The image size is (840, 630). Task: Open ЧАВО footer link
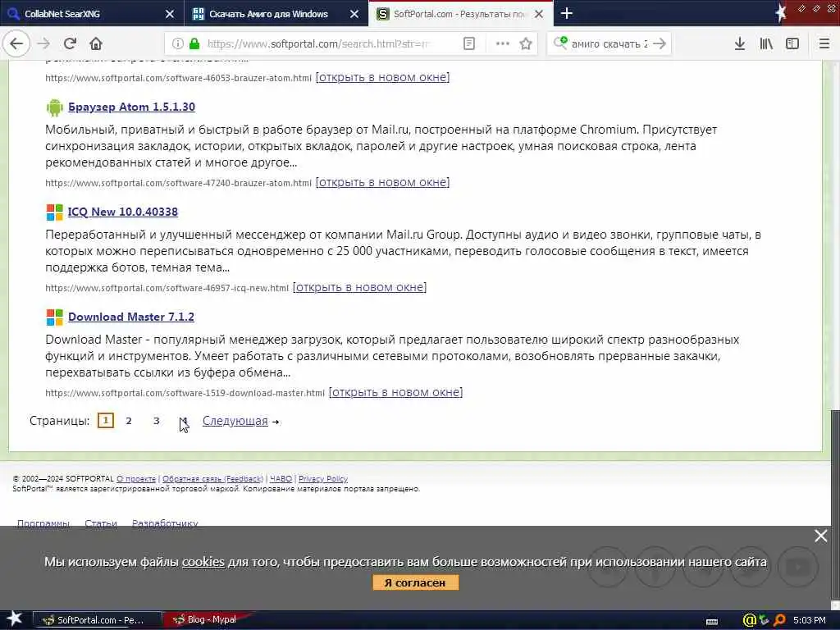[x=281, y=479]
